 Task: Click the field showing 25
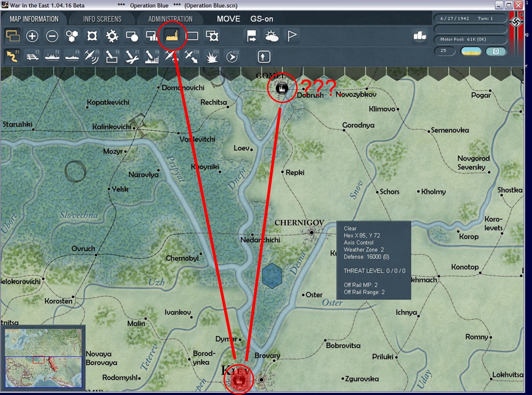pos(444,51)
